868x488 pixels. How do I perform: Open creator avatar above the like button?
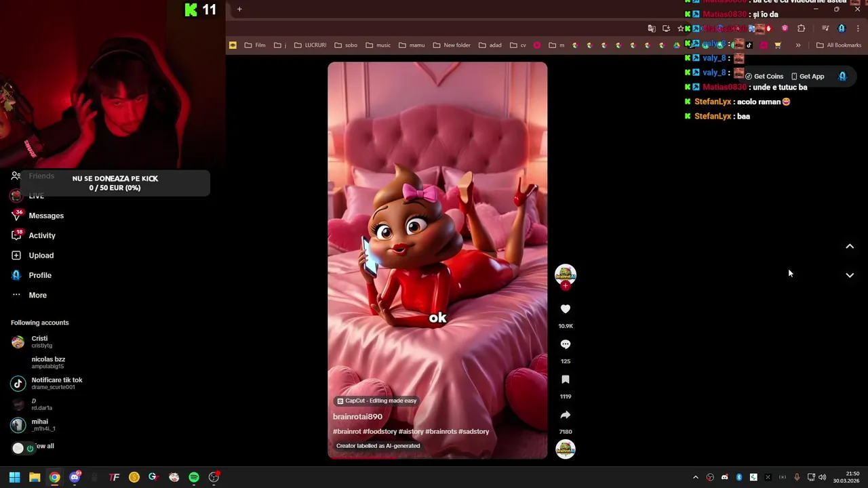(565, 274)
